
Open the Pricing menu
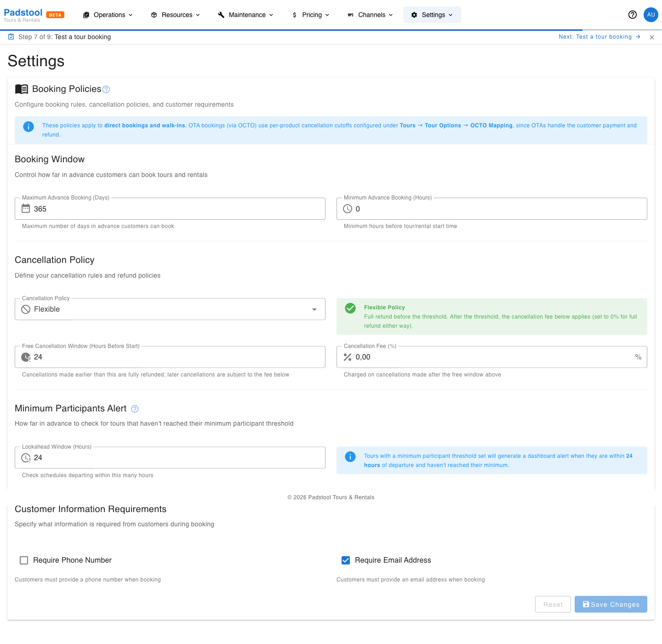click(311, 15)
